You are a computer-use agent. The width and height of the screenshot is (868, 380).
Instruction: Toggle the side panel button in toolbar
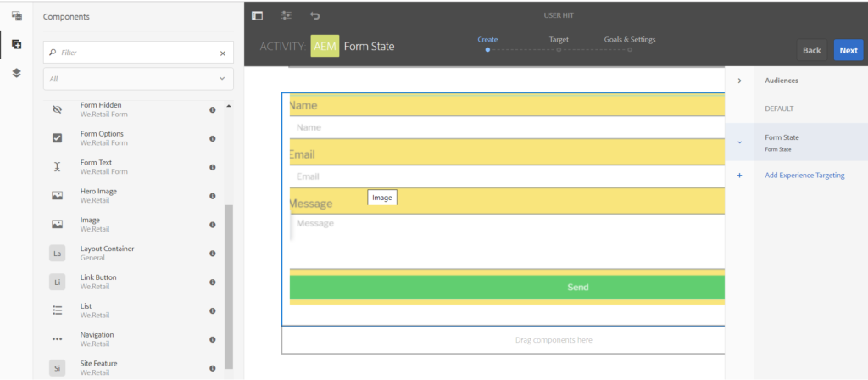click(257, 15)
